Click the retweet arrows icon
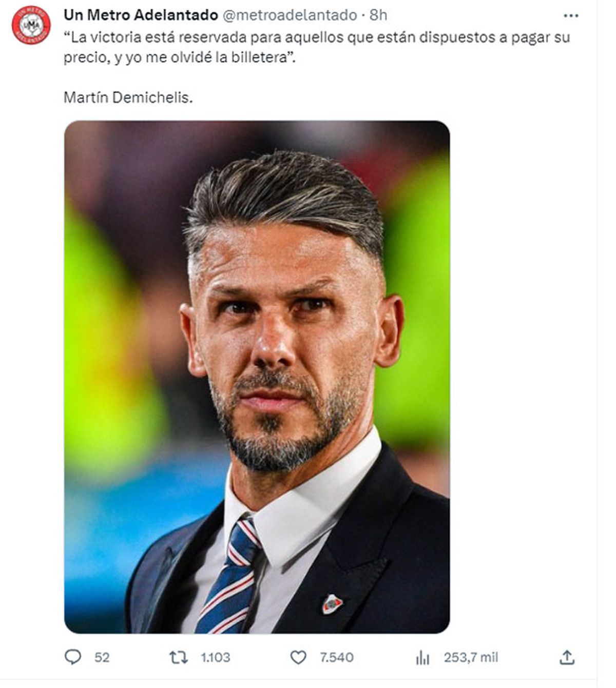The image size is (616, 688). (x=179, y=657)
